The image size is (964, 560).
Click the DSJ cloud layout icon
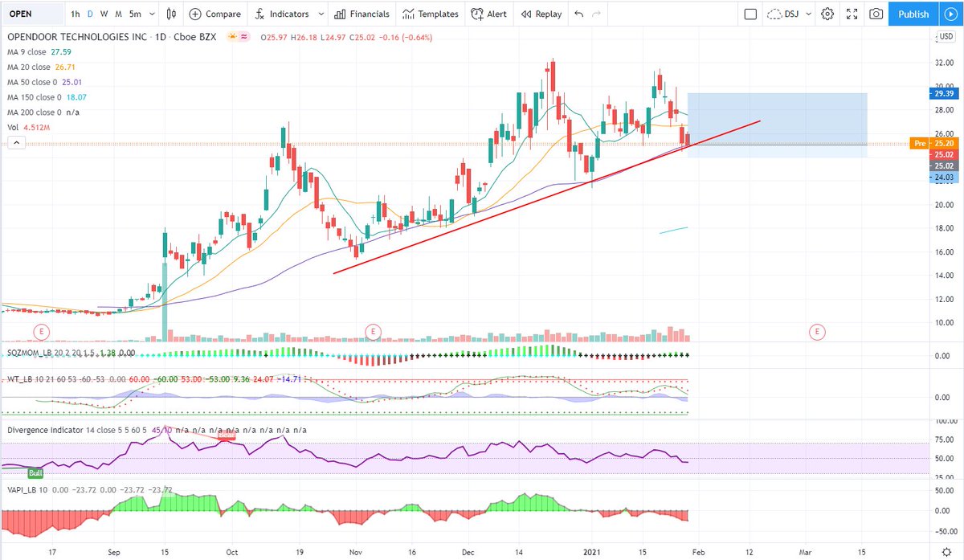pos(774,14)
